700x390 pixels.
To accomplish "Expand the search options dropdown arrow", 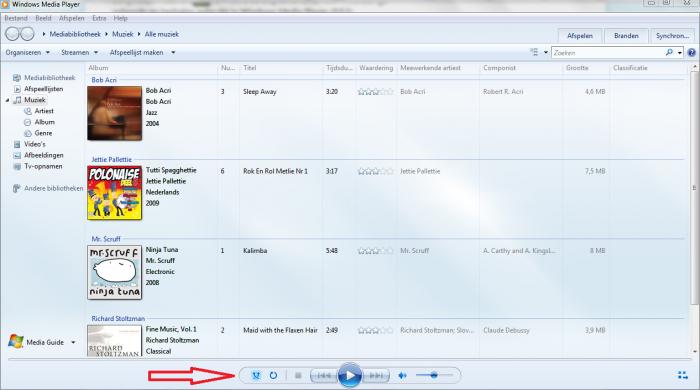I will tap(679, 53).
